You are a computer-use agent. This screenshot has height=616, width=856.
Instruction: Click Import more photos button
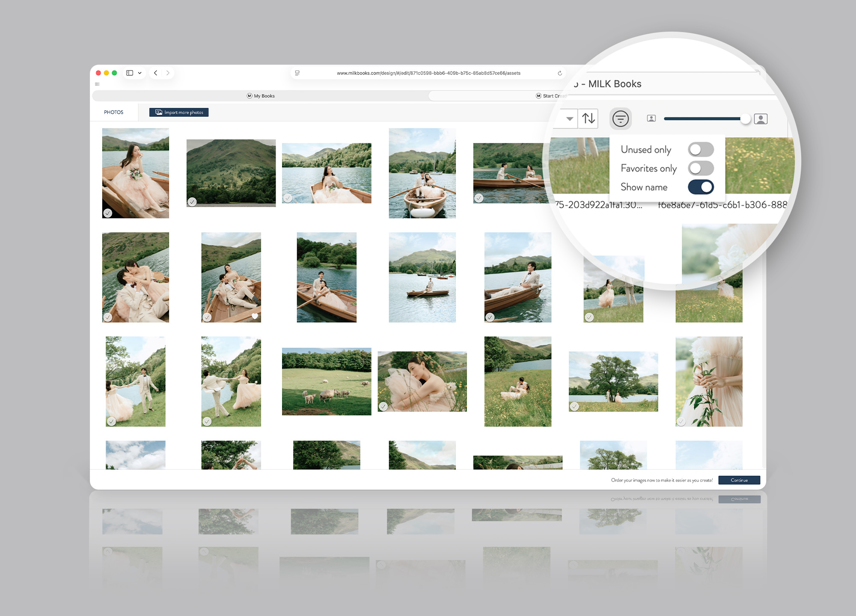click(179, 112)
